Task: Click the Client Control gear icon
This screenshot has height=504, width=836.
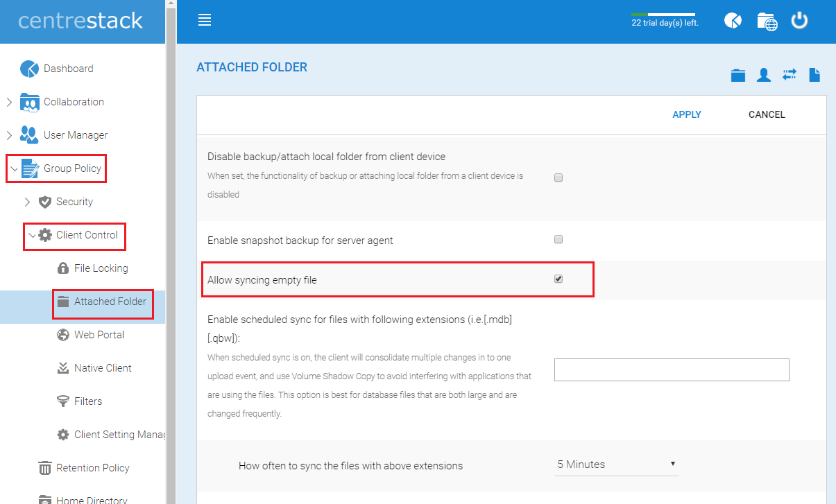Action: pyautogui.click(x=45, y=235)
